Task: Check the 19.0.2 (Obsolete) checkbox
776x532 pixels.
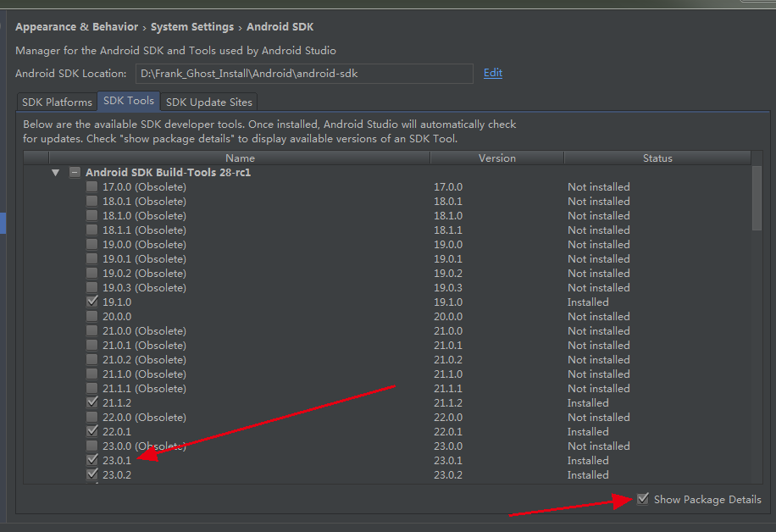Action: click(92, 273)
